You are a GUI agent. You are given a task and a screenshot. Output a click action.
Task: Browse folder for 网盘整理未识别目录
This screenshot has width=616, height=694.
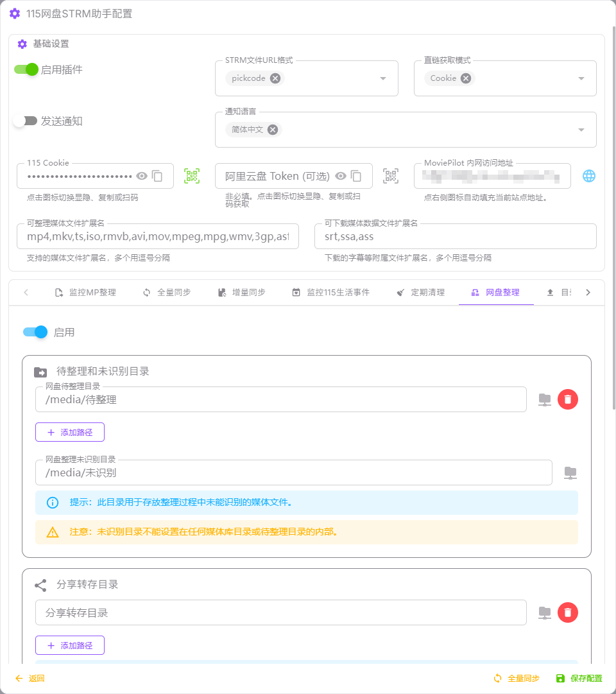pos(570,473)
